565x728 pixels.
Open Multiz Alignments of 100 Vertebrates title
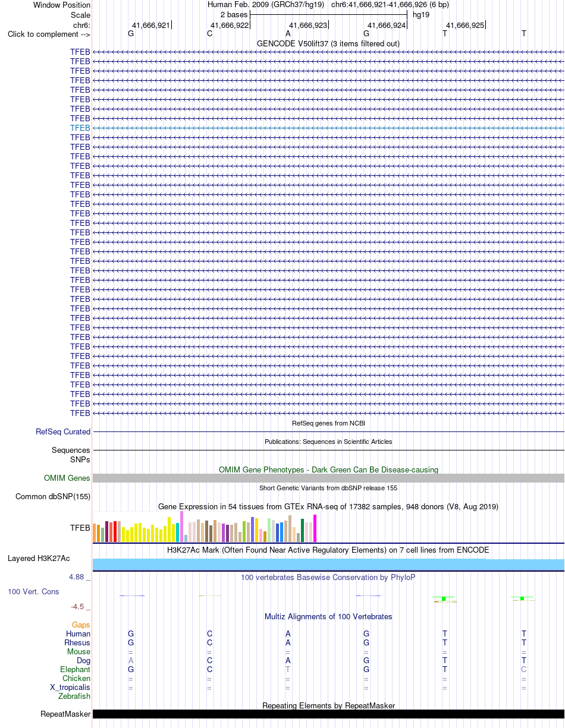coord(328,616)
